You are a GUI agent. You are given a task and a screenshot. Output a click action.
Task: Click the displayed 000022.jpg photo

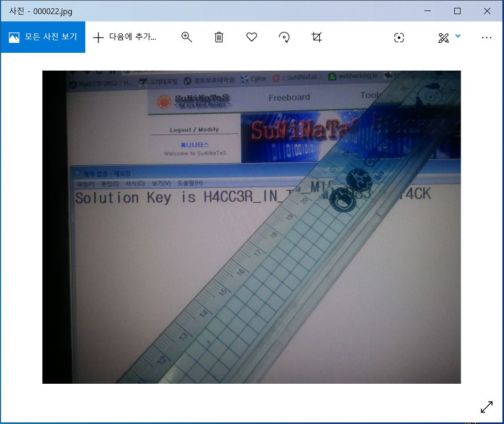252,227
